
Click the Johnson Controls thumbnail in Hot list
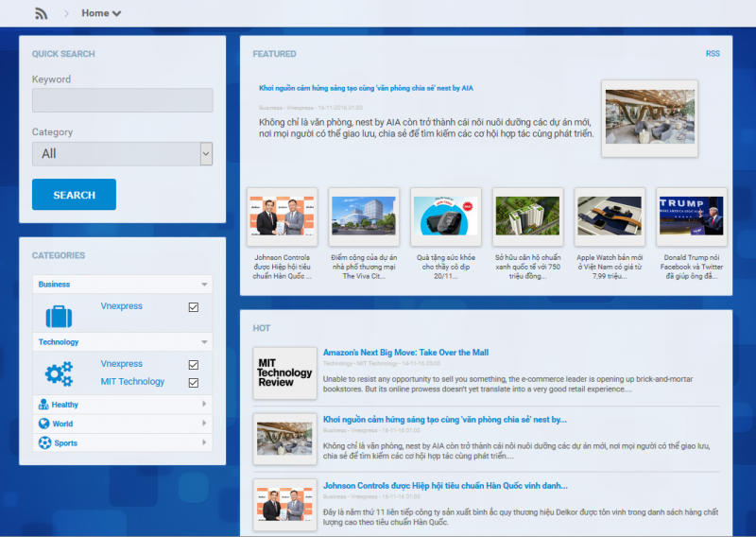285,505
